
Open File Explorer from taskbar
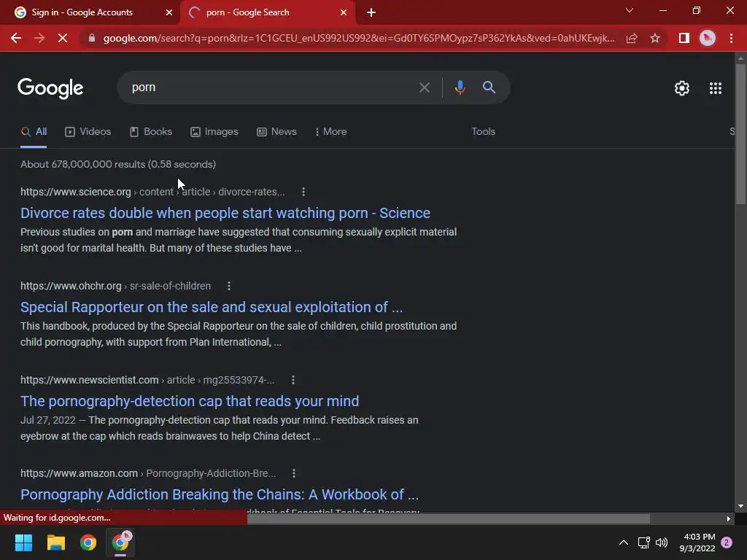point(55,542)
